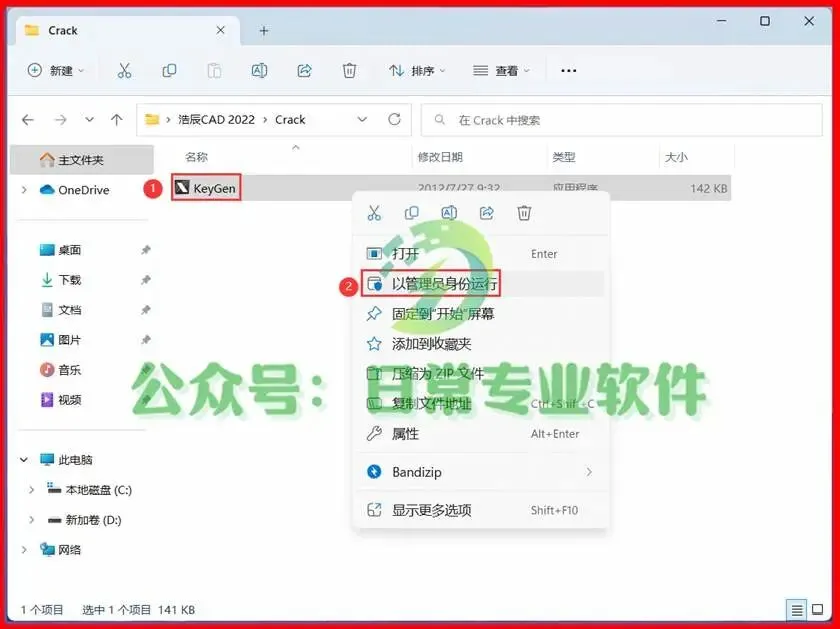Expand the 网络 tree node
The image size is (840, 629).
(24, 550)
